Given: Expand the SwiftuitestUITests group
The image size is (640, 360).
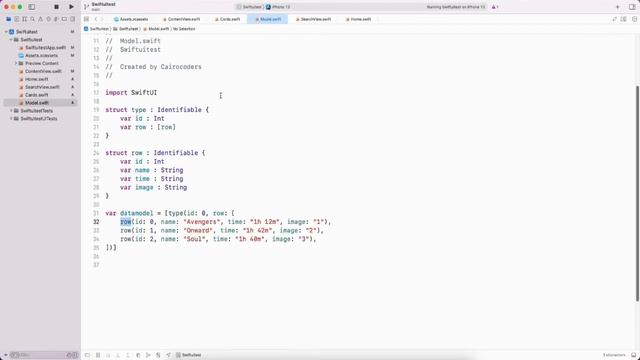Looking at the screenshot, I should coord(11,118).
